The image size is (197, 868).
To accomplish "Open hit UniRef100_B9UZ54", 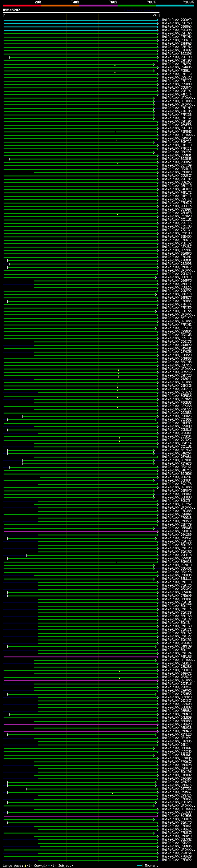I will point(176,501).
